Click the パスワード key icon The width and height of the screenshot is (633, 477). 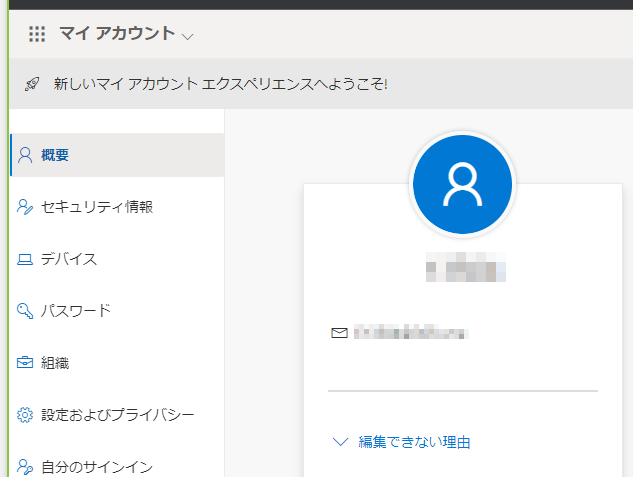coord(26,311)
